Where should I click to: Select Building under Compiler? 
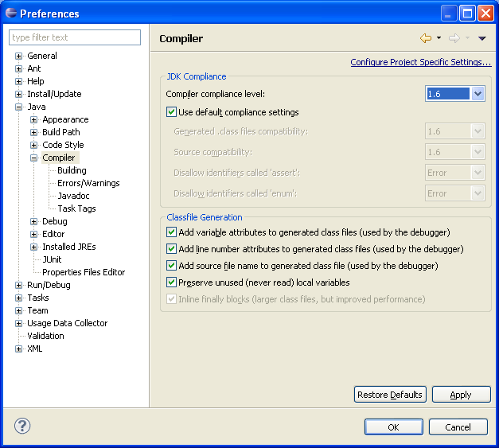(x=72, y=170)
